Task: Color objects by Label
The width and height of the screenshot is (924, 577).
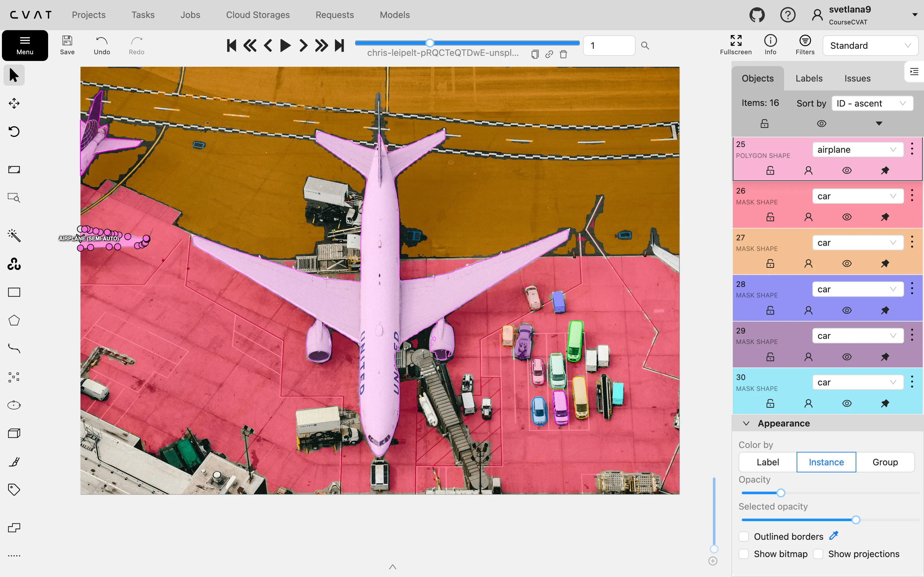Action: [767, 462]
